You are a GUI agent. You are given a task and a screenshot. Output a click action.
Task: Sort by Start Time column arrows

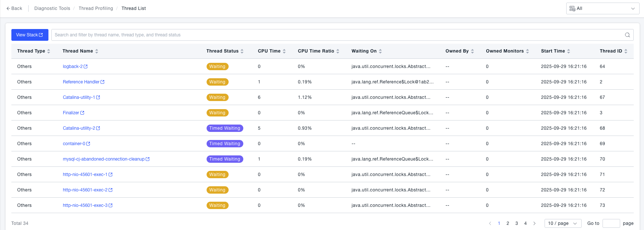tap(568, 51)
